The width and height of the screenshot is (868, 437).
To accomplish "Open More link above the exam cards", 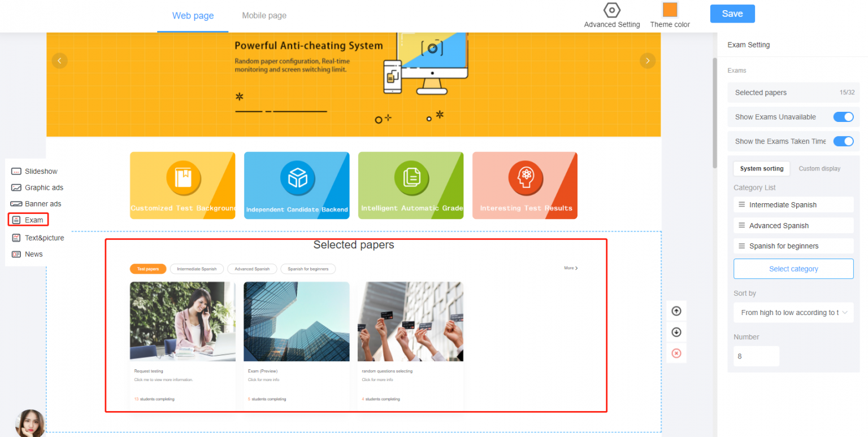I will click(x=571, y=268).
